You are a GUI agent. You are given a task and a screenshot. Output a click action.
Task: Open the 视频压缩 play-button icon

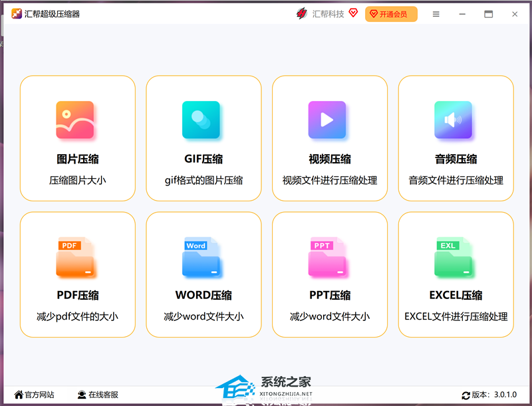click(x=327, y=120)
